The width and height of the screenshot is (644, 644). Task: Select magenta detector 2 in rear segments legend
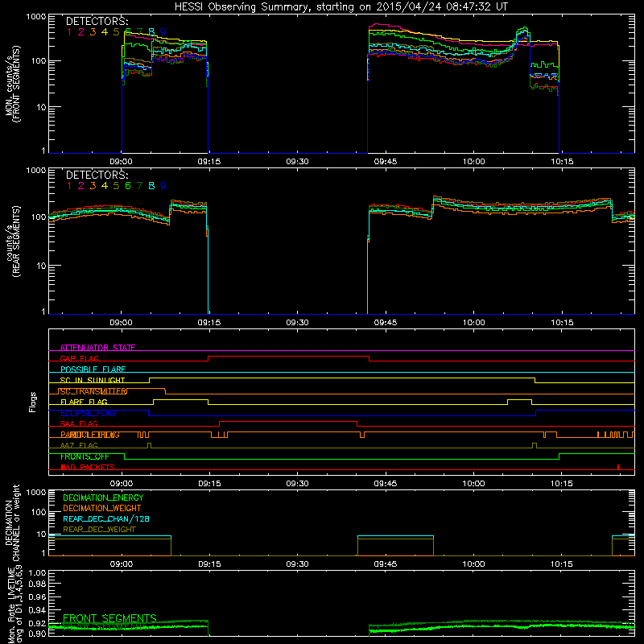pos(81,186)
